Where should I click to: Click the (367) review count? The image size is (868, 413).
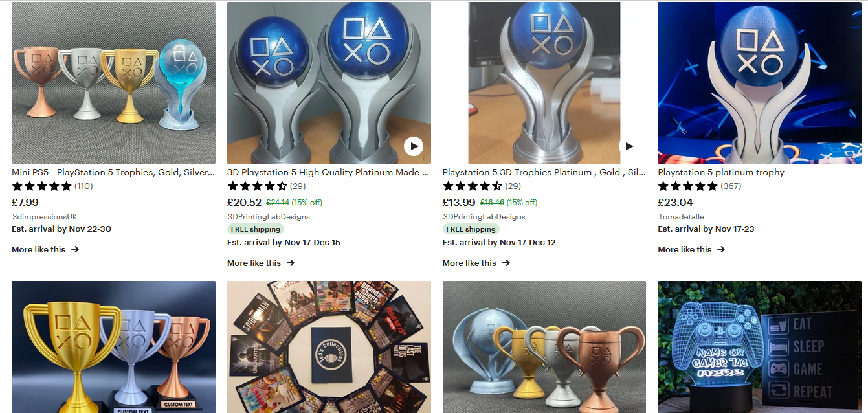pyautogui.click(x=731, y=186)
